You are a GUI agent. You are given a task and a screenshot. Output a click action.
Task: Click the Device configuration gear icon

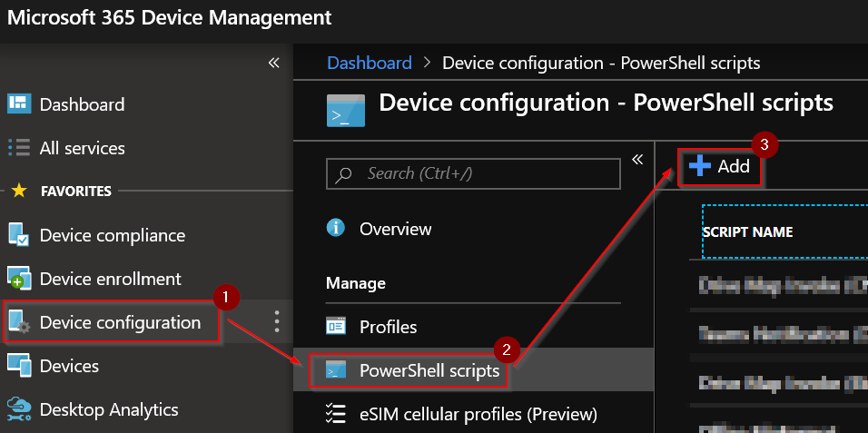click(19, 322)
